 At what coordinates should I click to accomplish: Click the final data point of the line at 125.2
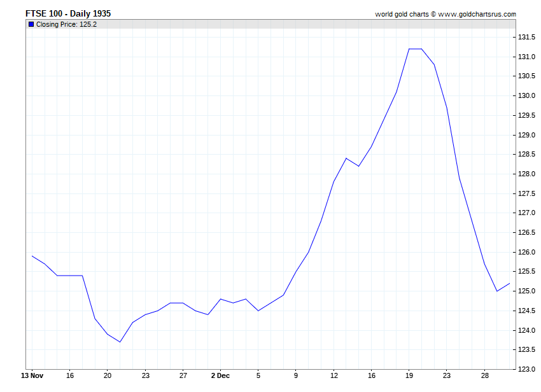(x=509, y=284)
